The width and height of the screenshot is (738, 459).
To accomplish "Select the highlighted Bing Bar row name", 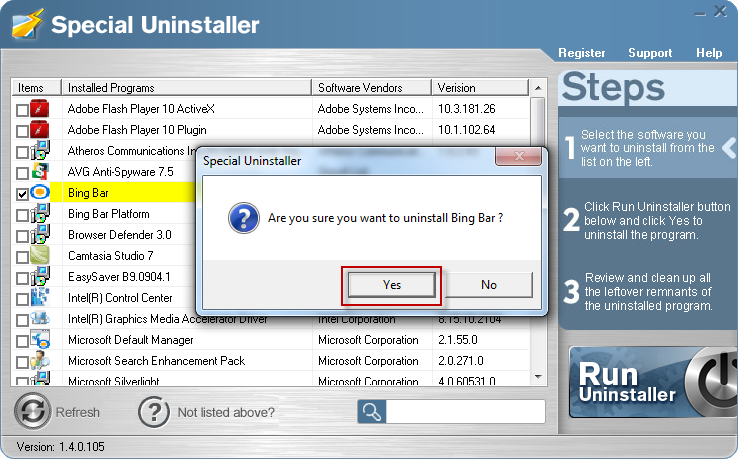I will click(88, 193).
